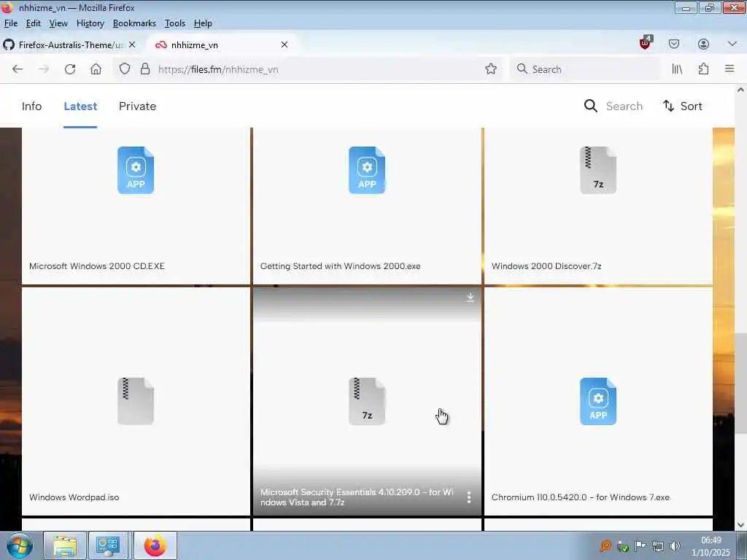Open the Save to Pocket icon
Viewport: 747px width, 560px height.
tap(673, 44)
